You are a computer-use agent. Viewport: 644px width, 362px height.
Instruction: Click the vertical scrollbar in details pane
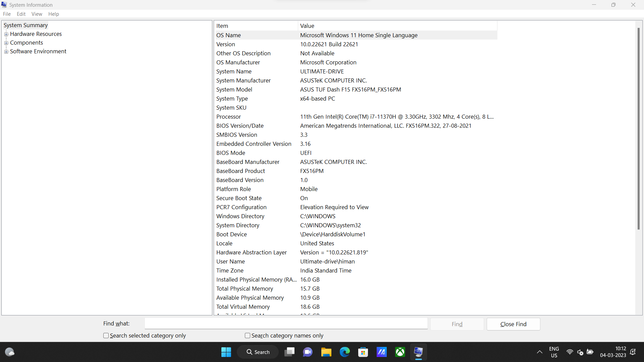(x=639, y=129)
